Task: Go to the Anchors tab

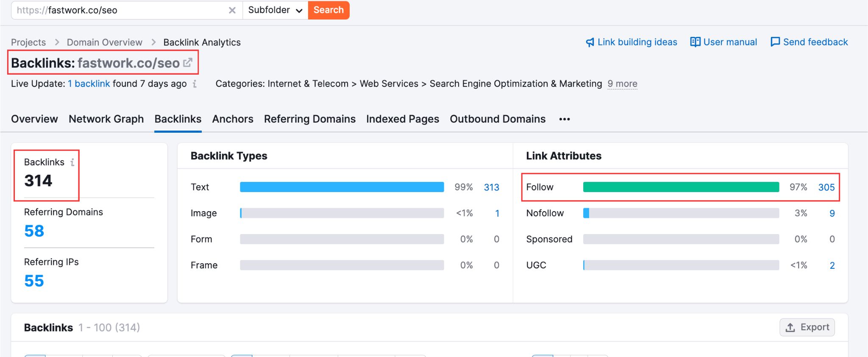Action: (x=233, y=119)
